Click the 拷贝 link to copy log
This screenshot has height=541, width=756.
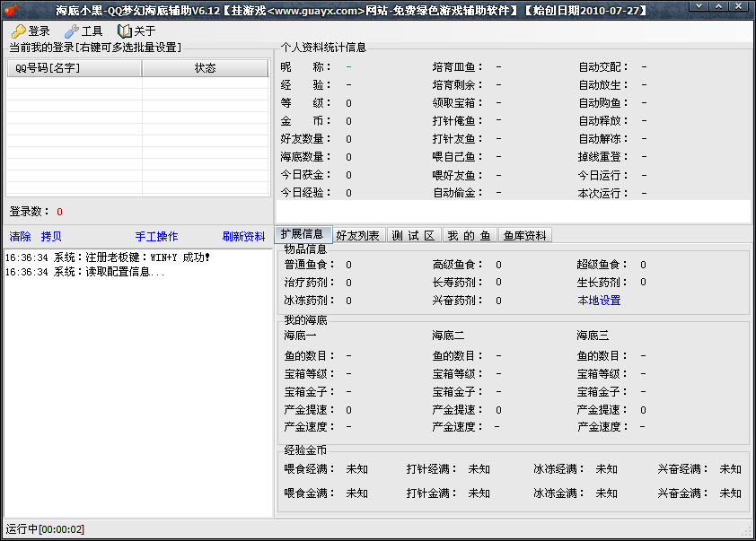pos(51,237)
